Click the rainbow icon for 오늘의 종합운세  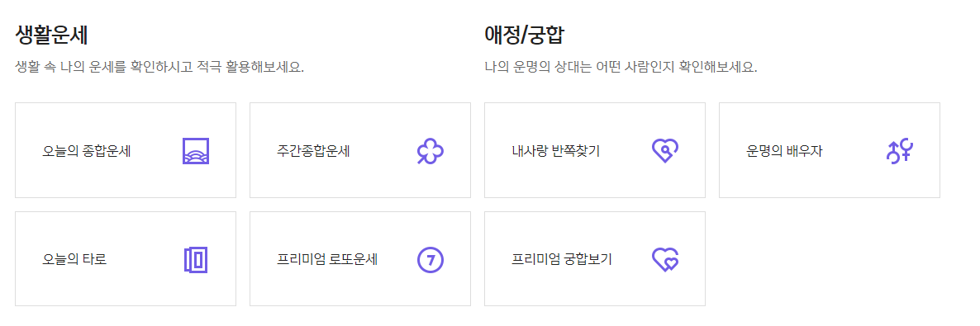(196, 151)
